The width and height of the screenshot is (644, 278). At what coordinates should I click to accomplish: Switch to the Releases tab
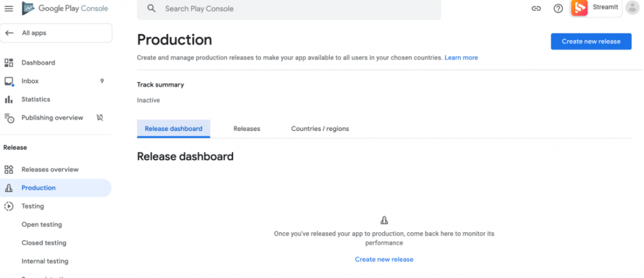tap(247, 129)
